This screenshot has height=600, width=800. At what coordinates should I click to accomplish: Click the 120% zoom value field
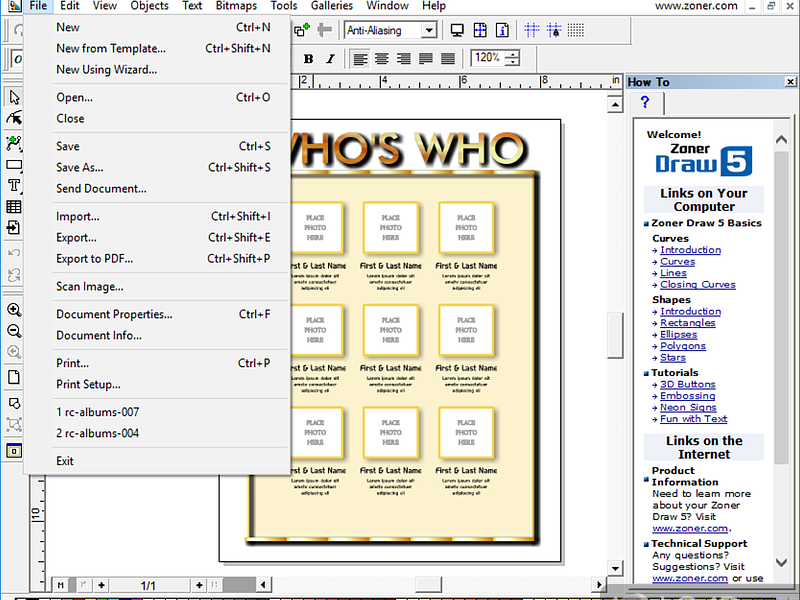coord(488,58)
